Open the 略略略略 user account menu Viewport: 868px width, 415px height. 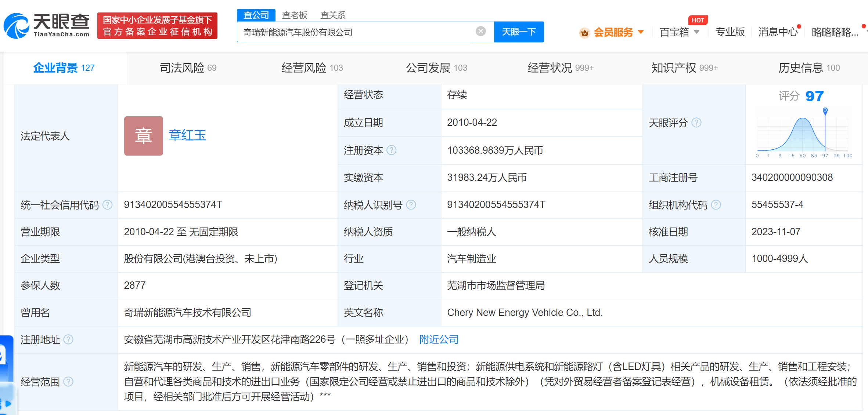pyautogui.click(x=835, y=32)
